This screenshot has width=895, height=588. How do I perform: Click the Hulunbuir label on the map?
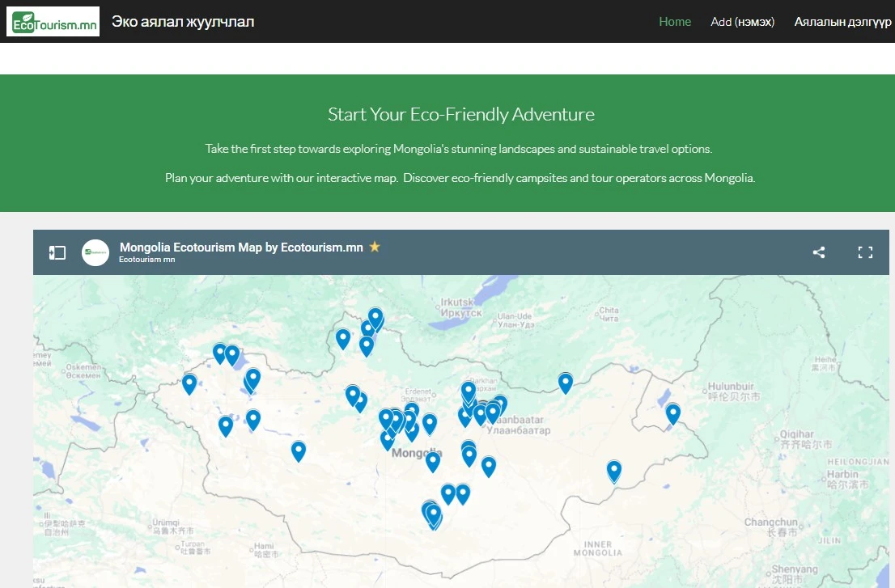point(734,391)
